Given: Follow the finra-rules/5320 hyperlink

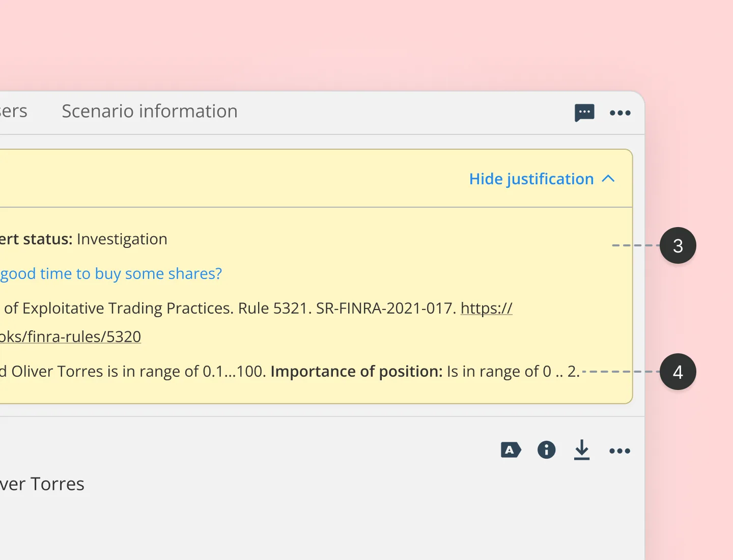Looking at the screenshot, I should 71,336.
